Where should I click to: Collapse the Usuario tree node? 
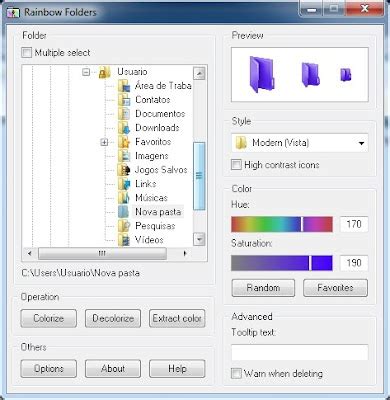point(86,72)
